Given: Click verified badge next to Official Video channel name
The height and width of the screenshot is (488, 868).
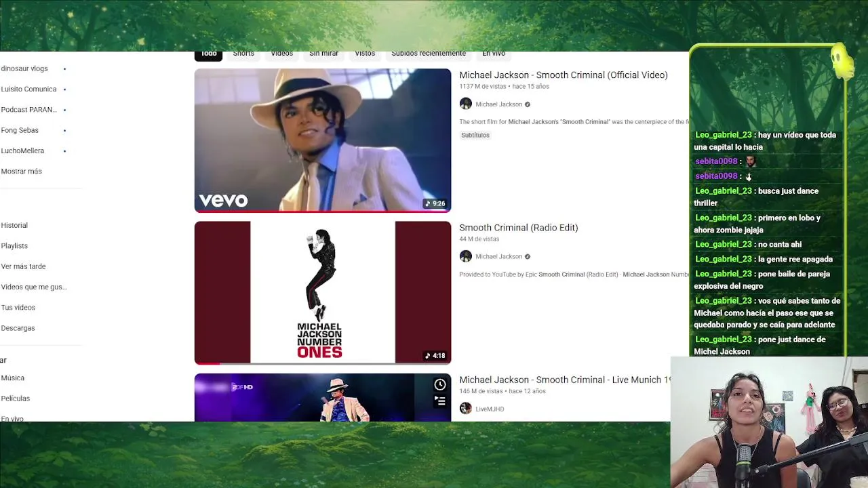Looking at the screenshot, I should coord(528,104).
